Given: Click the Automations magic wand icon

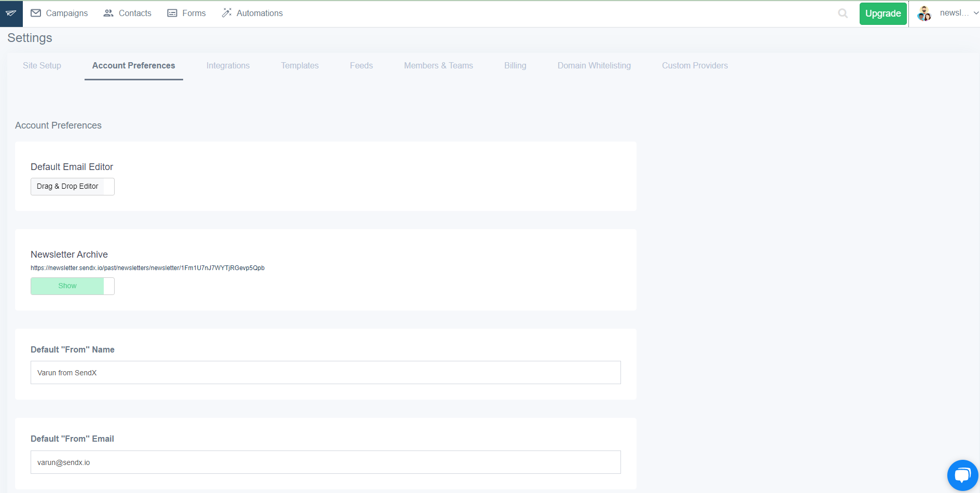Looking at the screenshot, I should coord(227,13).
